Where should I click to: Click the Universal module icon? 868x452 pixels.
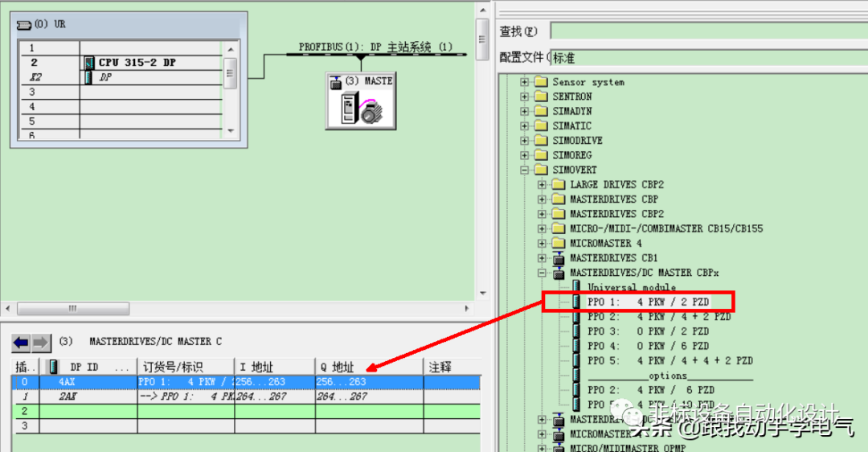coord(576,287)
